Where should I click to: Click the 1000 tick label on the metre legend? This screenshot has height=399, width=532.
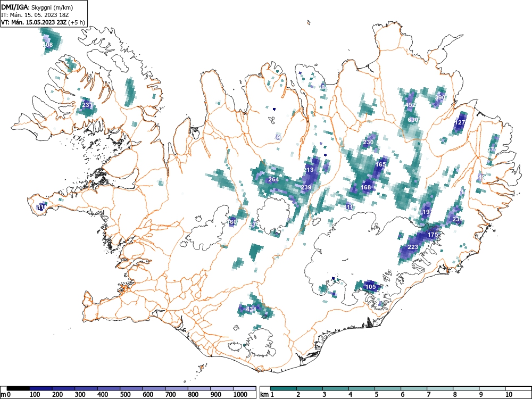tap(240, 395)
